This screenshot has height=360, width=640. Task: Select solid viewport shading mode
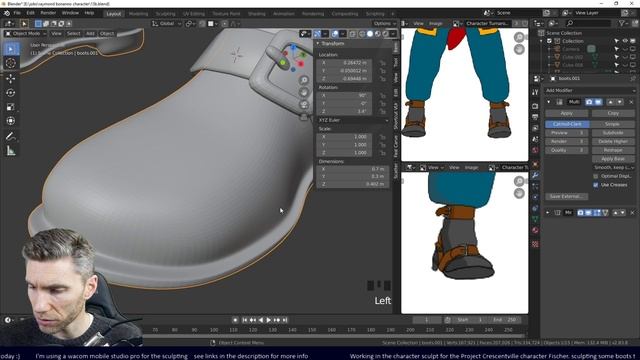point(370,34)
